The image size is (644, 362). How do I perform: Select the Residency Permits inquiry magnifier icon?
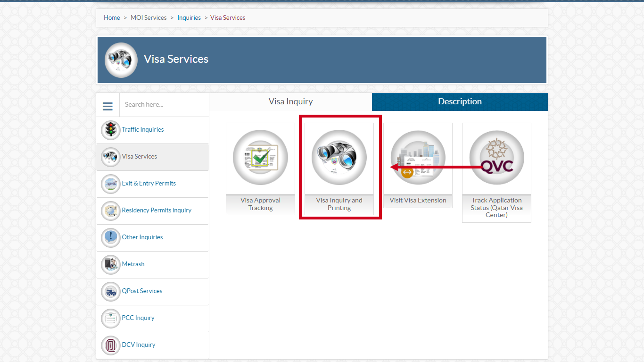pos(111,210)
